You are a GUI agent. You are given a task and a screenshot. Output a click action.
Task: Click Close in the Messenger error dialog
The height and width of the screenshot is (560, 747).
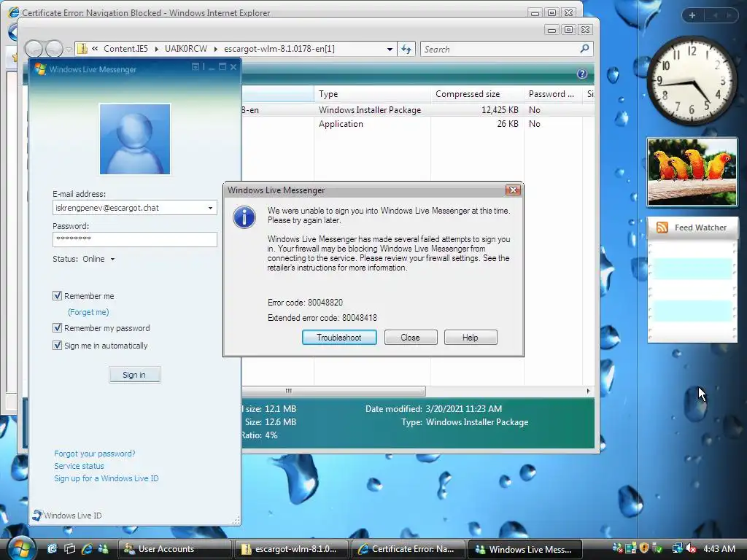pyautogui.click(x=410, y=337)
